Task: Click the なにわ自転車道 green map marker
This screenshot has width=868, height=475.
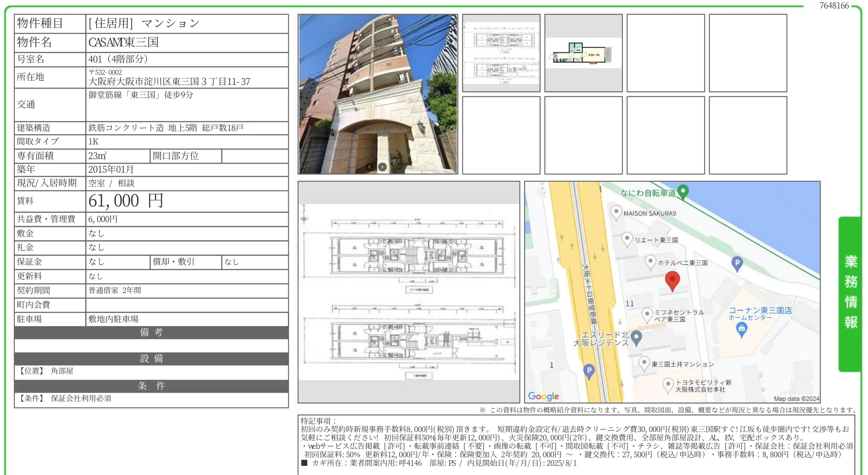Action: tap(683, 192)
